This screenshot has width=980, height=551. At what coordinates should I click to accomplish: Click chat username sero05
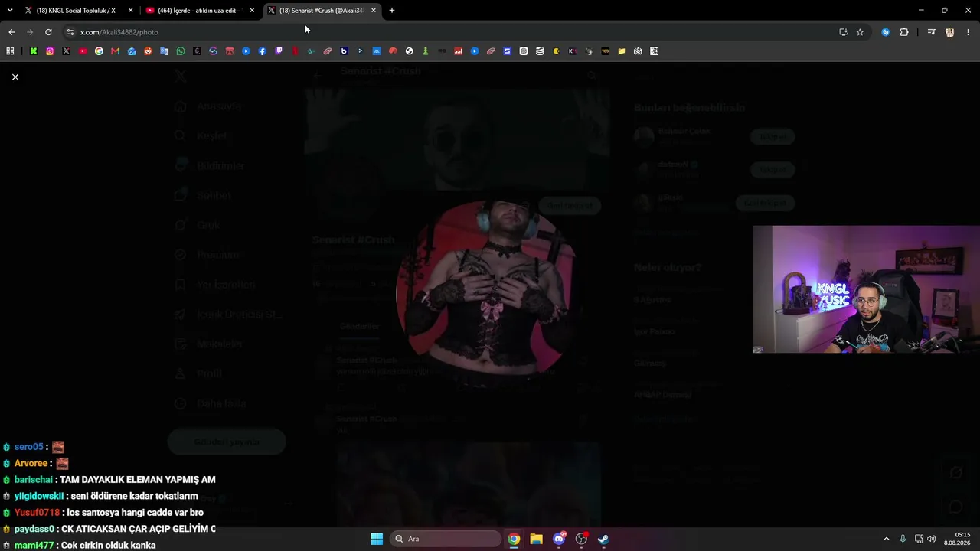pyautogui.click(x=29, y=447)
